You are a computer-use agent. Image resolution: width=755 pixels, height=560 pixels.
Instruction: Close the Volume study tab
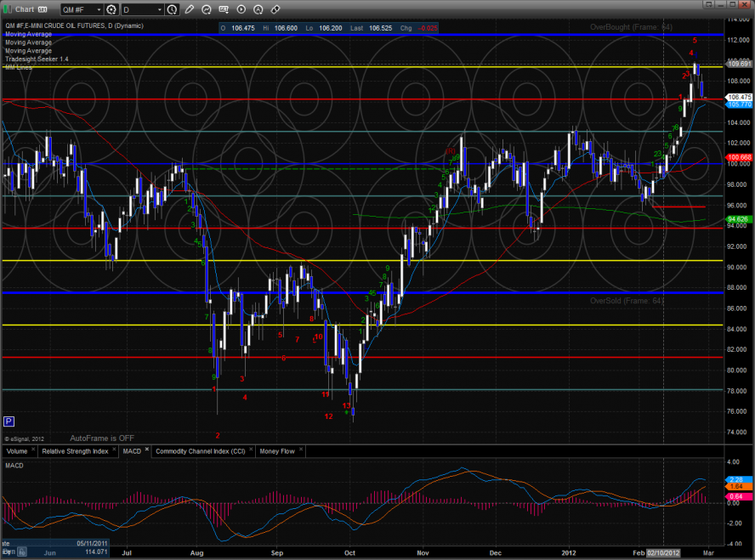pos(32,450)
